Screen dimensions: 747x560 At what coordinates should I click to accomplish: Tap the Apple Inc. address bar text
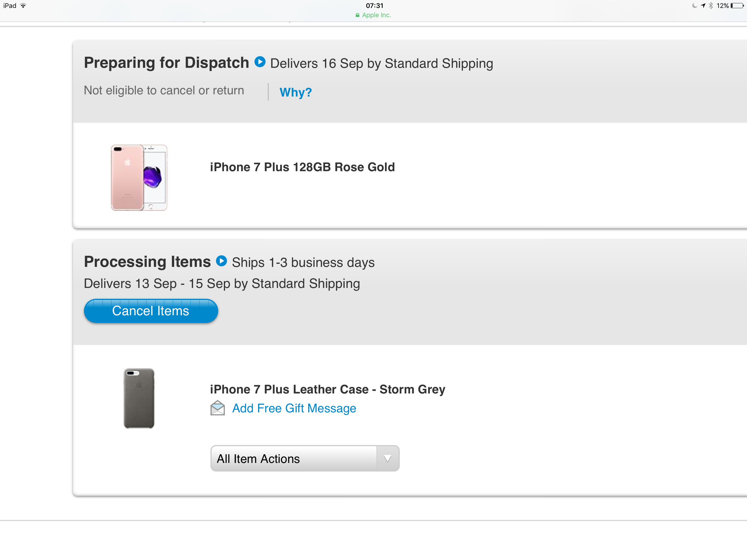376,15
